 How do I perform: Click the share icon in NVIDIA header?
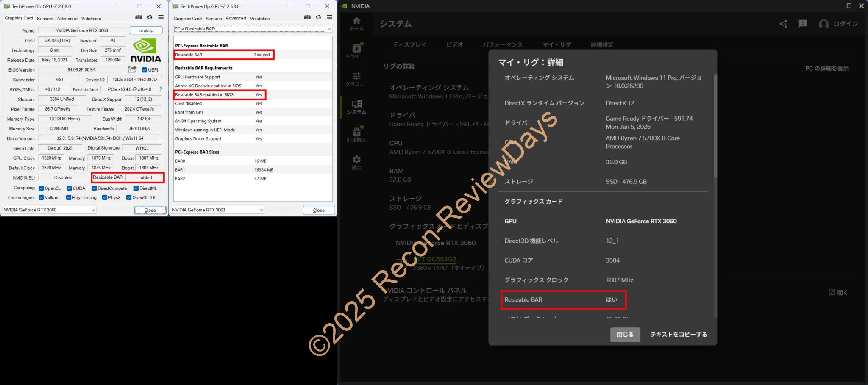click(x=783, y=24)
